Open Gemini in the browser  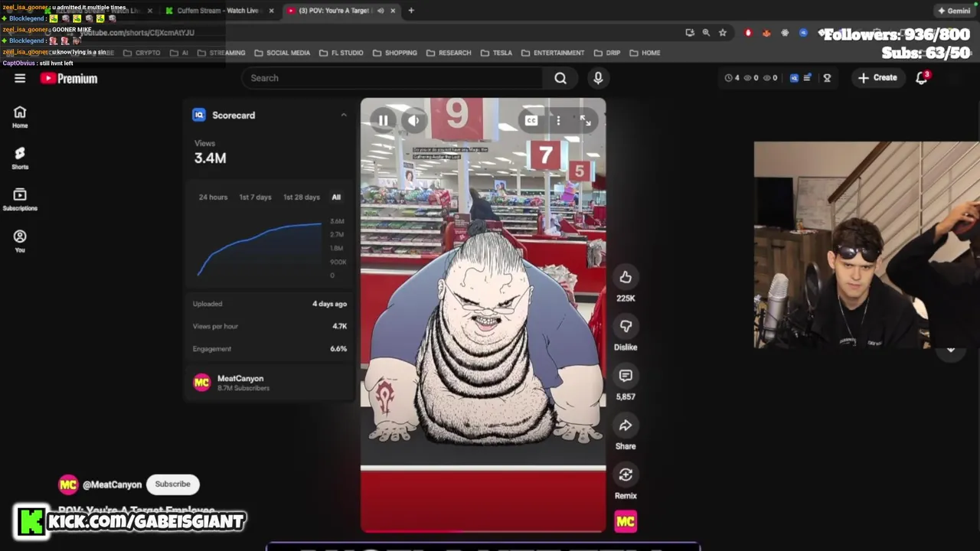(954, 11)
